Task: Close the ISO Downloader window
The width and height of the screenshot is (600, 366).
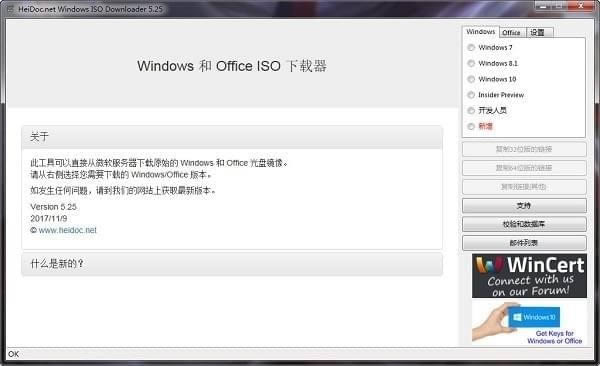Action: 582,5
